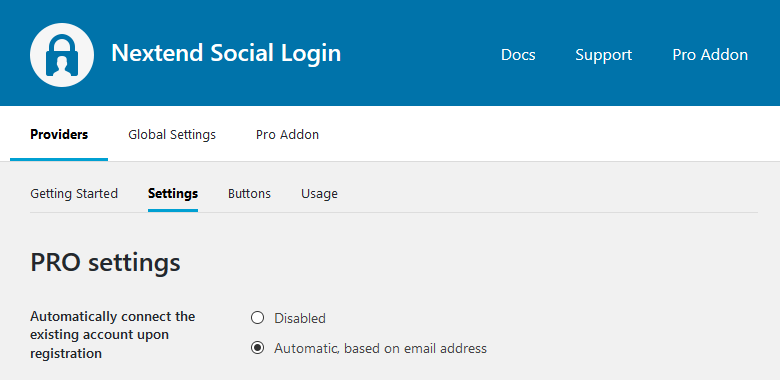Open the Buttons sub-tab
Viewport: 780px width, 380px height.
249,193
